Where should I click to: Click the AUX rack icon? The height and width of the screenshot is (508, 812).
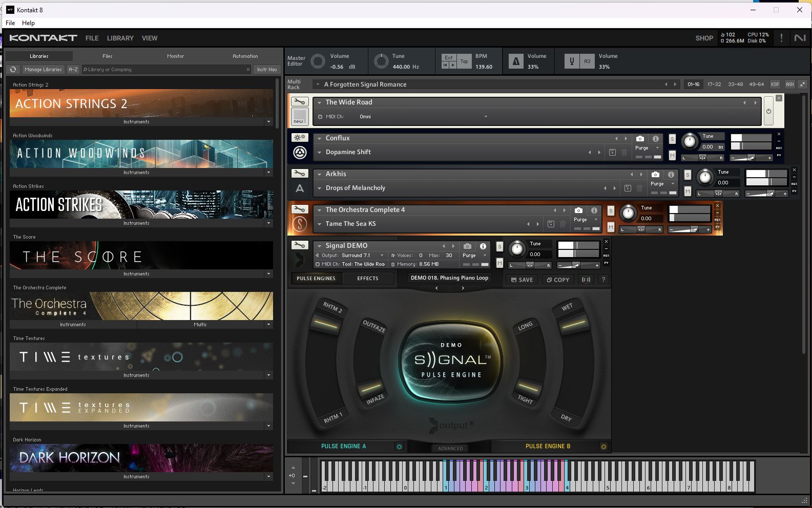coord(789,84)
